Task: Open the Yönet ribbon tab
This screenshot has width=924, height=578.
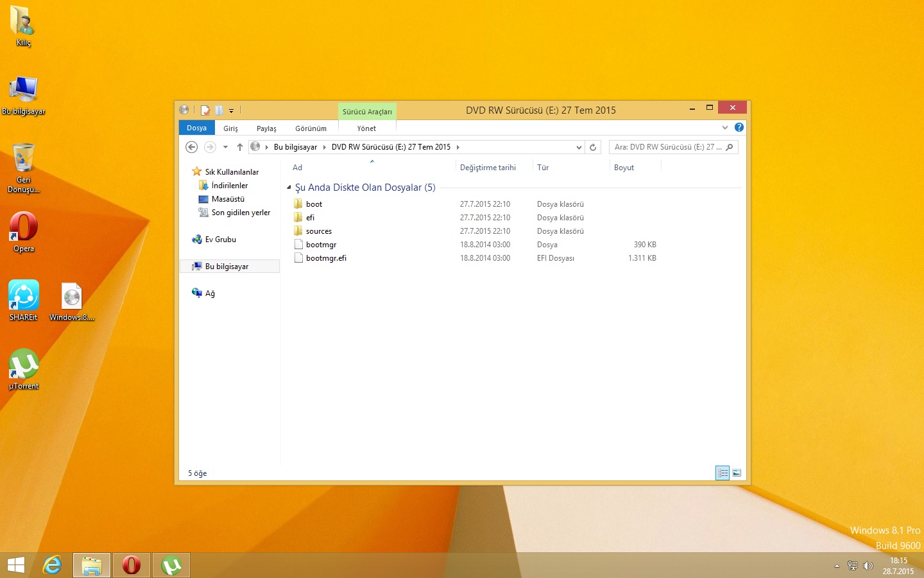Action: [366, 128]
